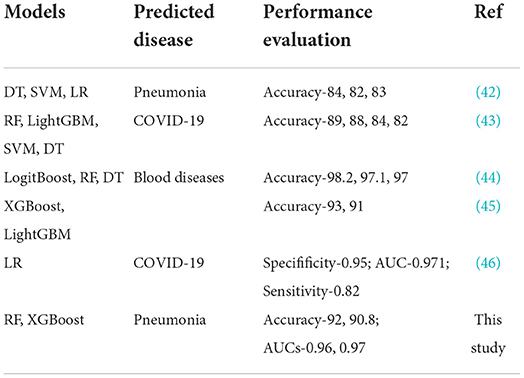Select the This study reference cell
This screenshot has width=524, height=378.
pos(488,334)
